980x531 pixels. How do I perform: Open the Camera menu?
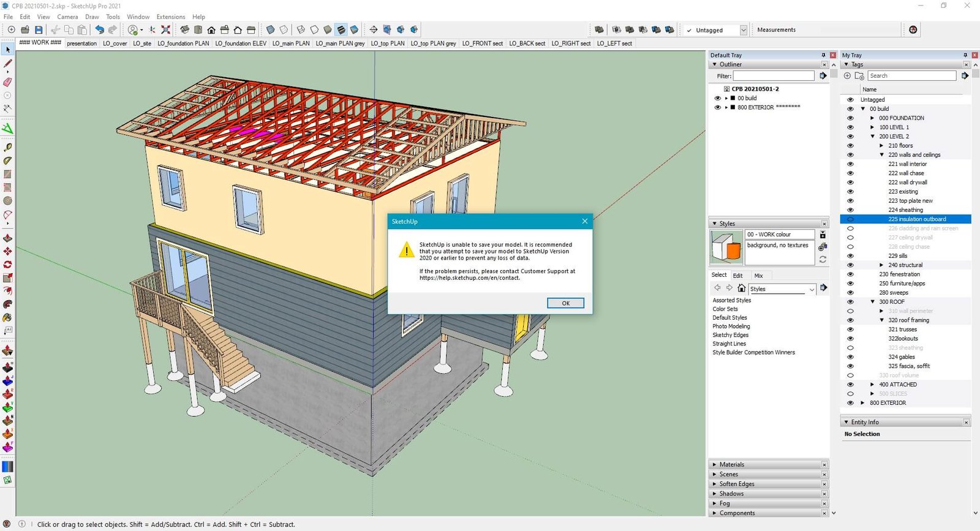67,17
